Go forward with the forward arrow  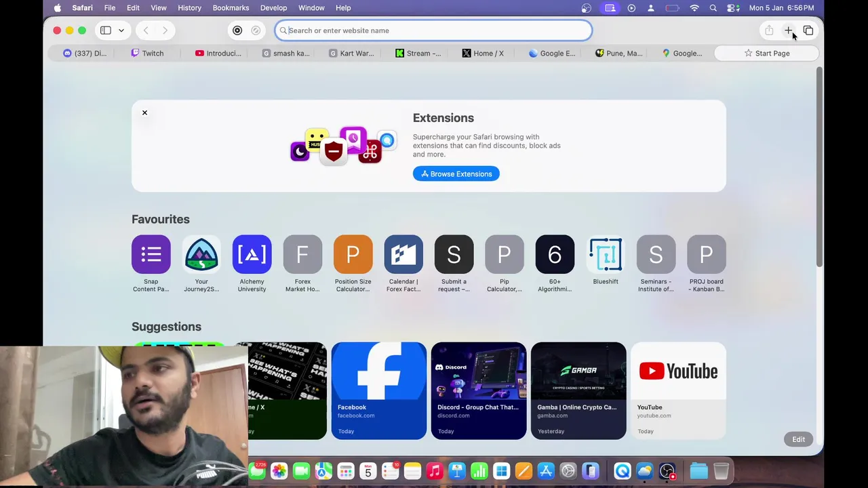point(165,30)
